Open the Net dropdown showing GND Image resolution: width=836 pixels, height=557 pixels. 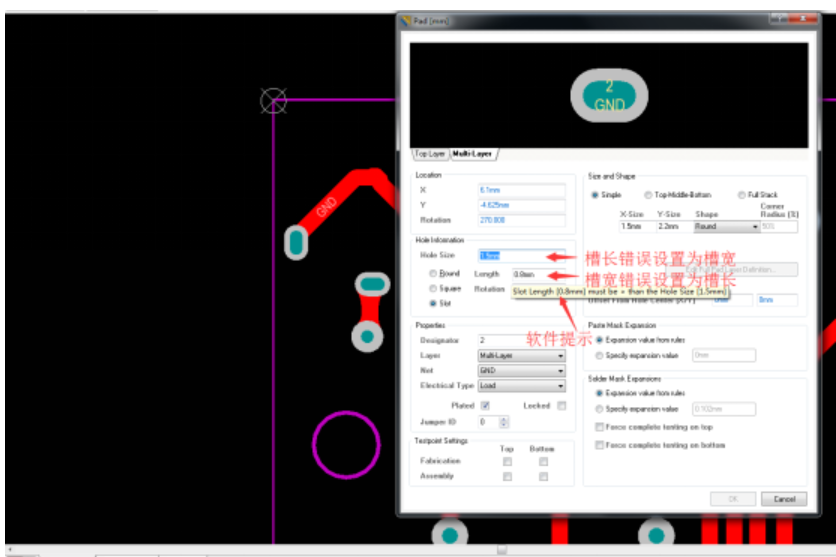[x=521, y=370]
